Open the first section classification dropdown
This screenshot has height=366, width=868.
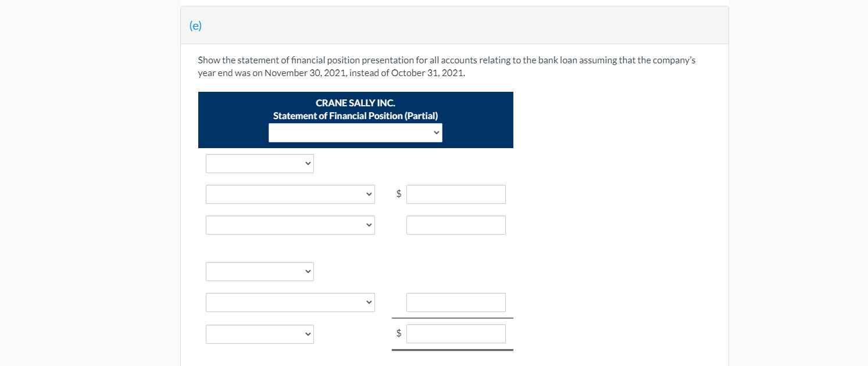(259, 163)
